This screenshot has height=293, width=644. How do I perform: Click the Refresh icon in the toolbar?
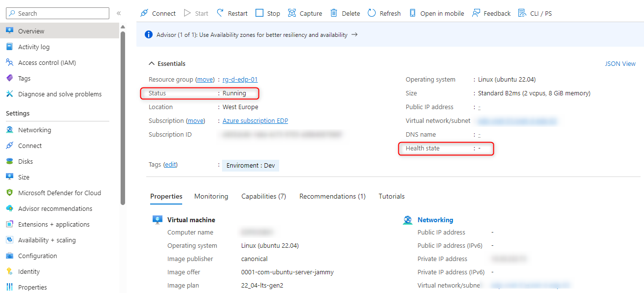[x=372, y=13]
